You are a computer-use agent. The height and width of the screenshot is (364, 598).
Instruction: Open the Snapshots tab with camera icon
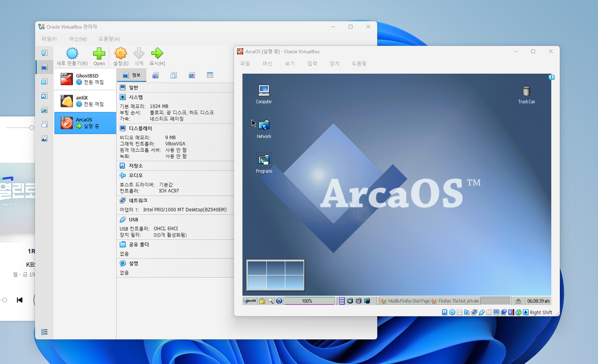click(156, 75)
